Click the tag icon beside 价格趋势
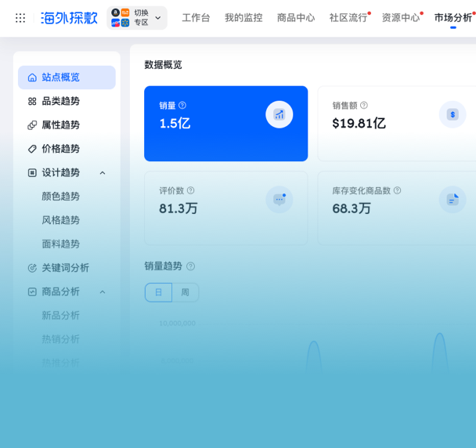476x448 pixels. point(32,149)
